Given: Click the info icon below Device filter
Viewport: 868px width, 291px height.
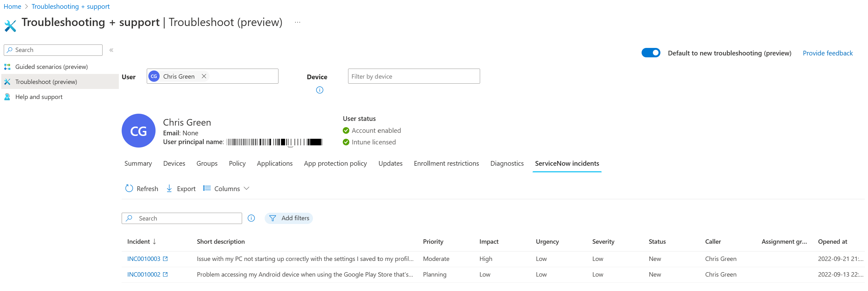Looking at the screenshot, I should pos(319,90).
